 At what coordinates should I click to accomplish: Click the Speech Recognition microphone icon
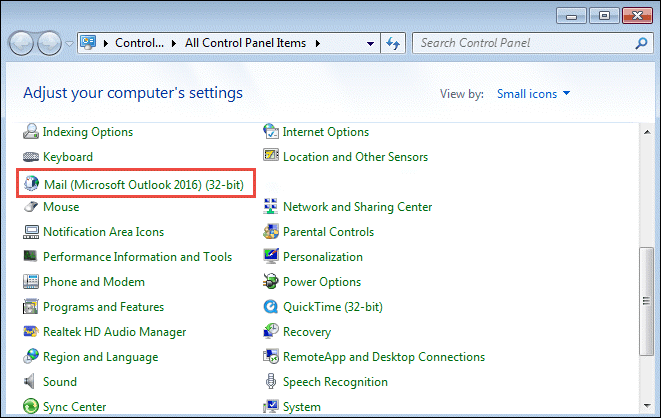pos(271,381)
